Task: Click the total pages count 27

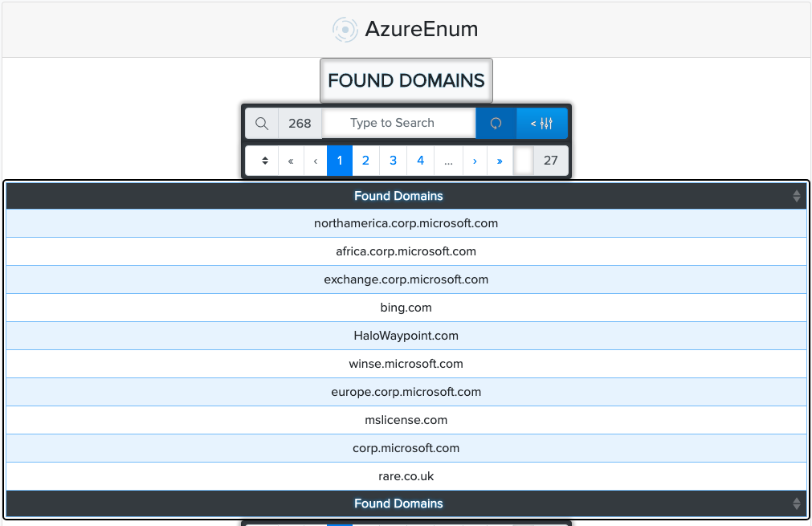Action: point(550,161)
